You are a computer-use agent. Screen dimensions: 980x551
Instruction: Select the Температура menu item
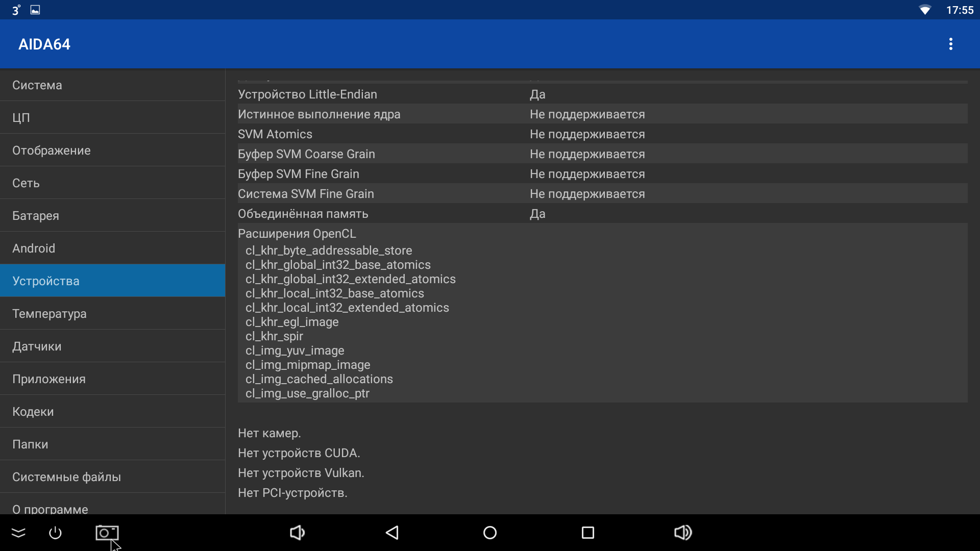tap(112, 314)
